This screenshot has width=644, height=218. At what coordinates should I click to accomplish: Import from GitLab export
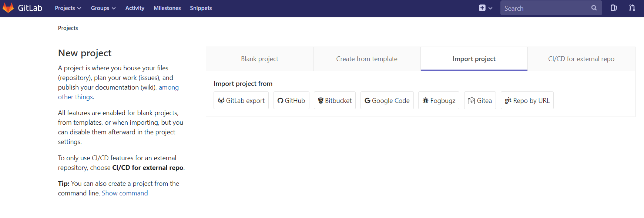click(x=241, y=100)
